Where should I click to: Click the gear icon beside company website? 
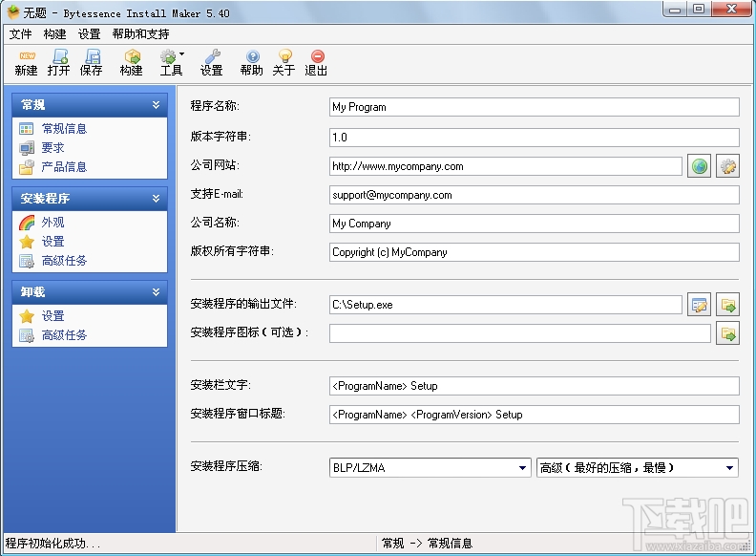tap(727, 166)
